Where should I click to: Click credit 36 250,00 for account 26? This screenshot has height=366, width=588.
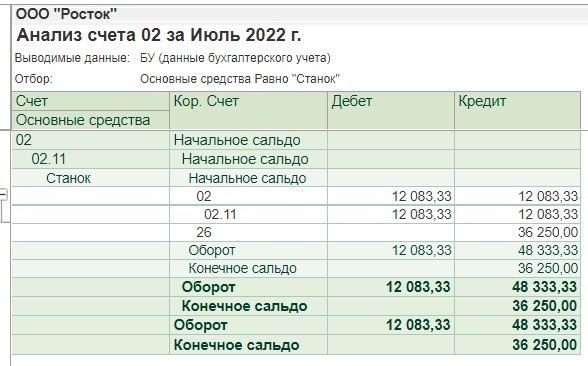click(548, 232)
